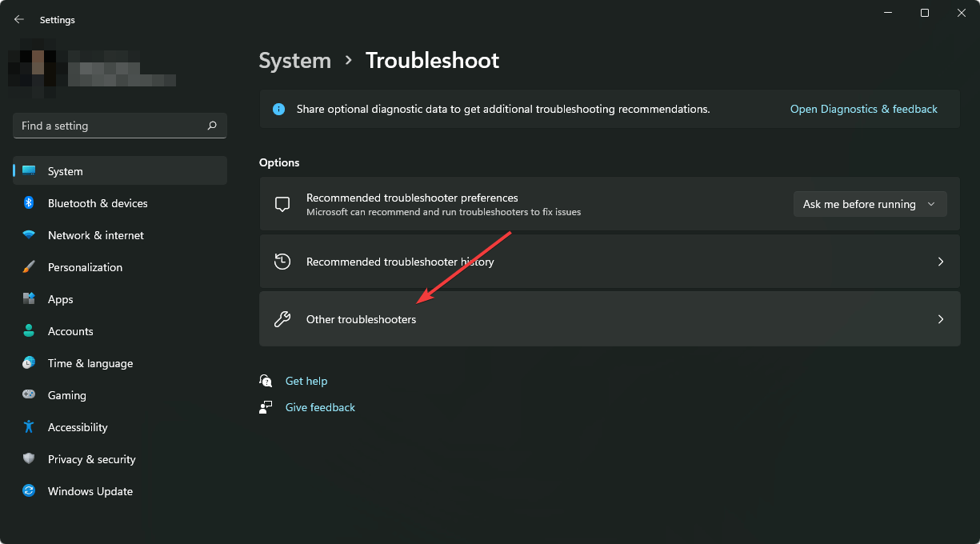Click the Privacy & security shield icon
The height and width of the screenshot is (544, 980).
(x=29, y=459)
